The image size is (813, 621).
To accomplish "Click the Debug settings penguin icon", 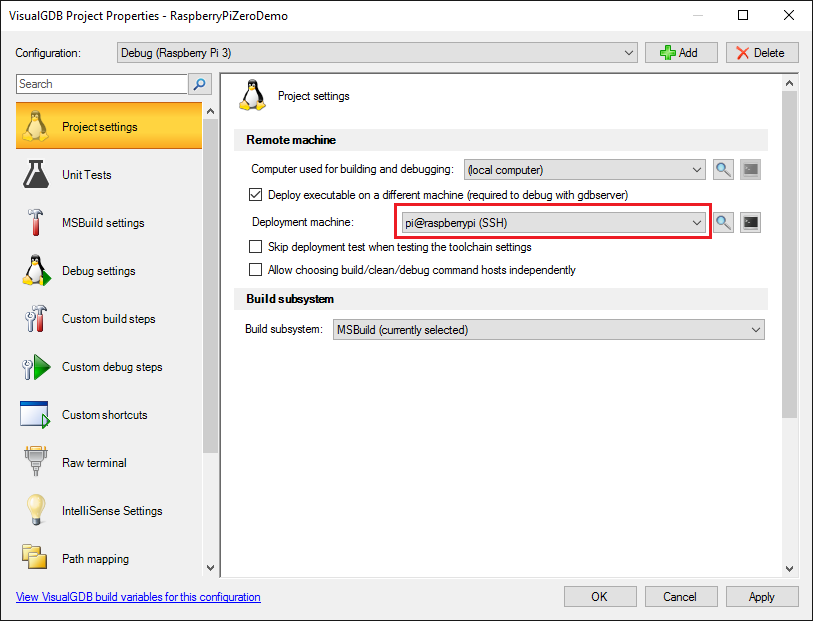I will (x=36, y=270).
